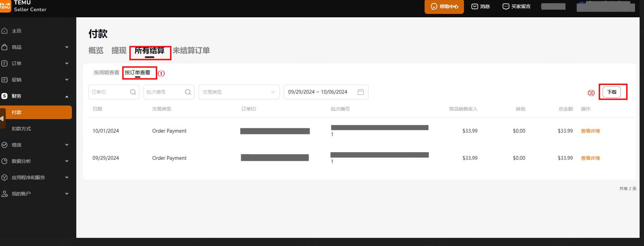Click the search icon in 订单ID field
Viewport: 644px width, 246px height.
coord(133,92)
